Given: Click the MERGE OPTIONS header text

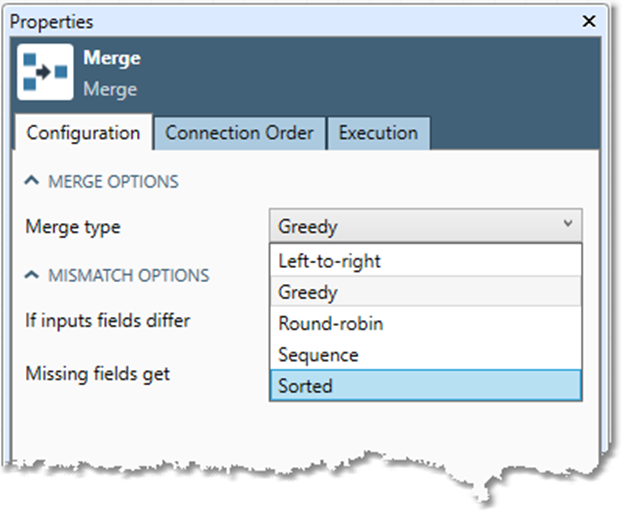Looking at the screenshot, I should 113,182.
